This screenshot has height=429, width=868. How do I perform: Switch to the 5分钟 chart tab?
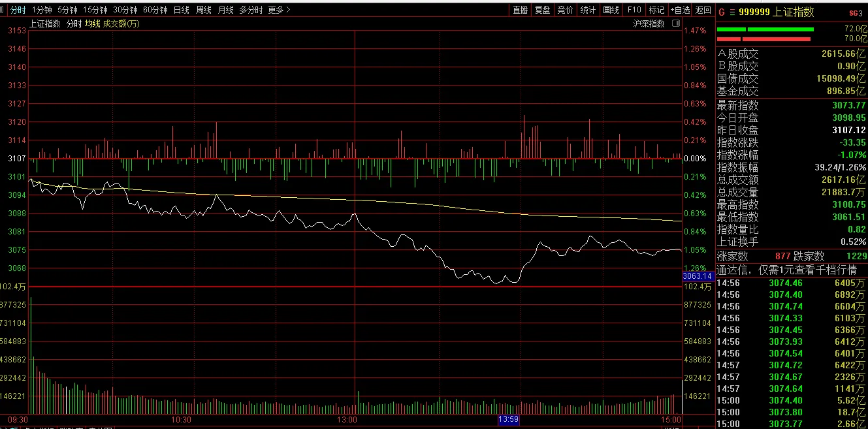coord(67,10)
